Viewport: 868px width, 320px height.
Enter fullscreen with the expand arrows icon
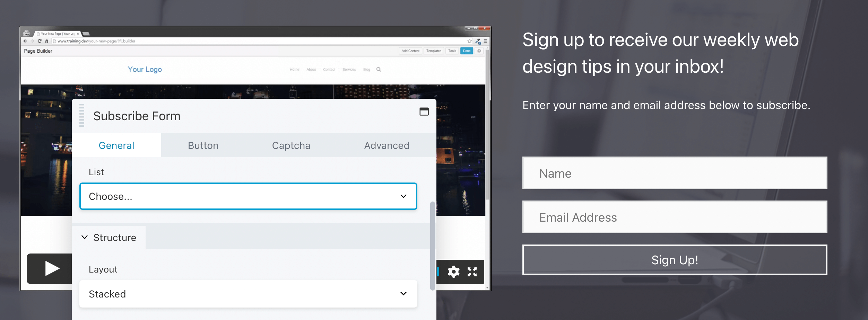(x=472, y=272)
